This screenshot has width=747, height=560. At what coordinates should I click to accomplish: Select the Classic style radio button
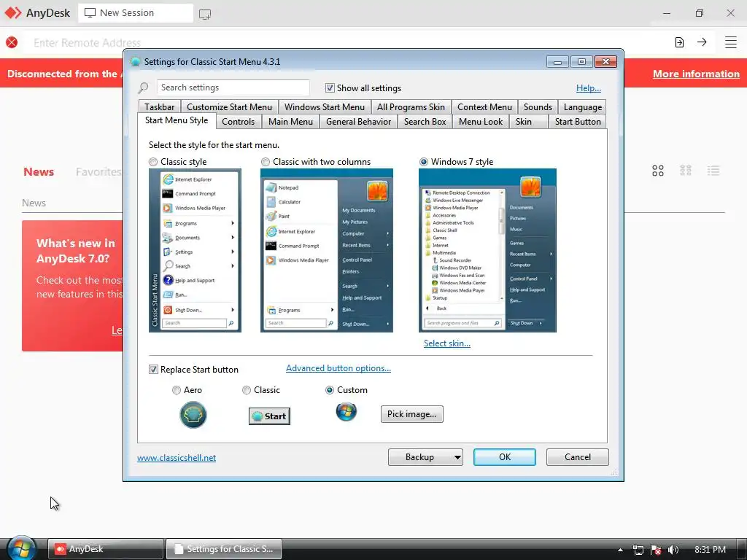[x=153, y=162]
